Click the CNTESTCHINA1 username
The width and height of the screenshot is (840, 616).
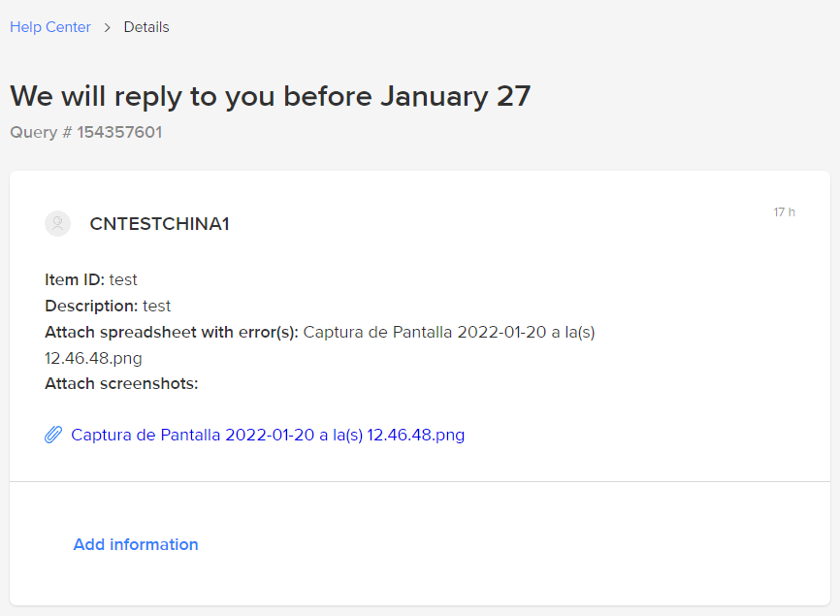159,224
